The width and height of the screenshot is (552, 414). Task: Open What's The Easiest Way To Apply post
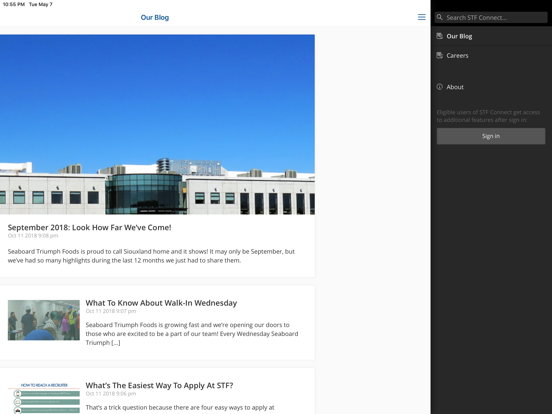click(159, 385)
